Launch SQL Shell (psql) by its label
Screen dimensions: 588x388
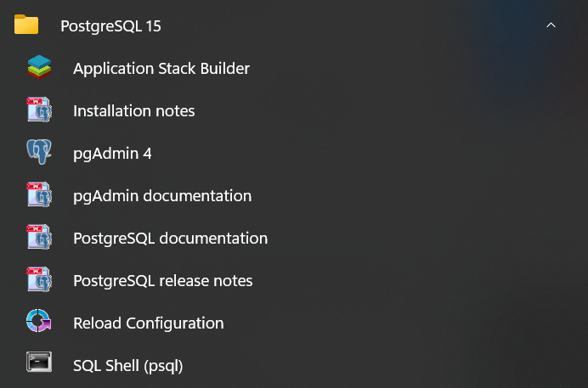point(128,366)
